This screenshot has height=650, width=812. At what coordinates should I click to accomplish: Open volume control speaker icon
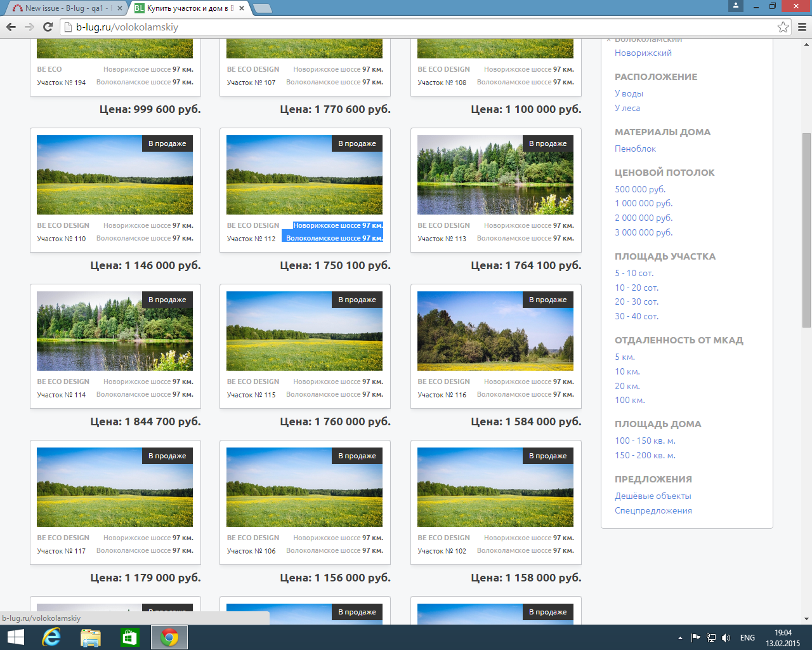(x=726, y=638)
